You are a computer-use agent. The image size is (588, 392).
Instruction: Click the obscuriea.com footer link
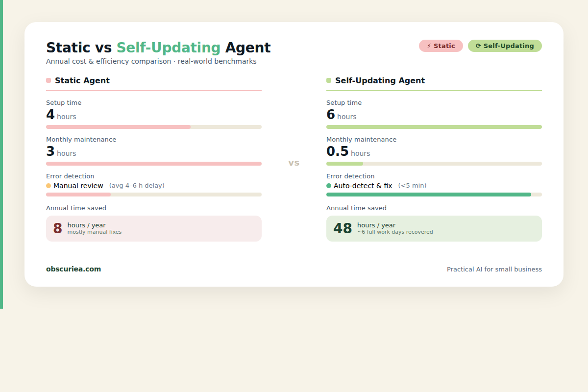point(73,269)
